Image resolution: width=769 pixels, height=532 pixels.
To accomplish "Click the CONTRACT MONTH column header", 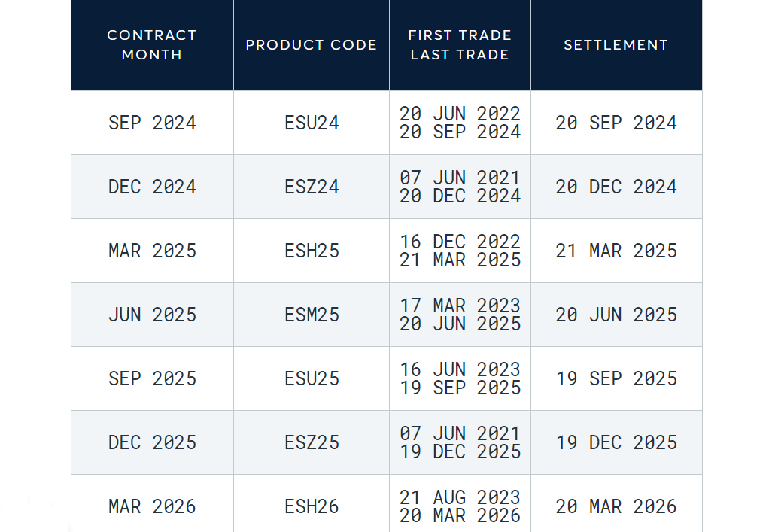I will click(x=152, y=45).
